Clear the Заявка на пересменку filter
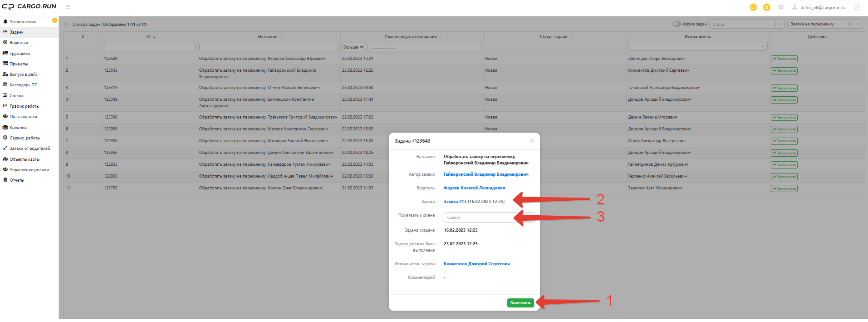This screenshot has height=322, width=868. pos(849,24)
